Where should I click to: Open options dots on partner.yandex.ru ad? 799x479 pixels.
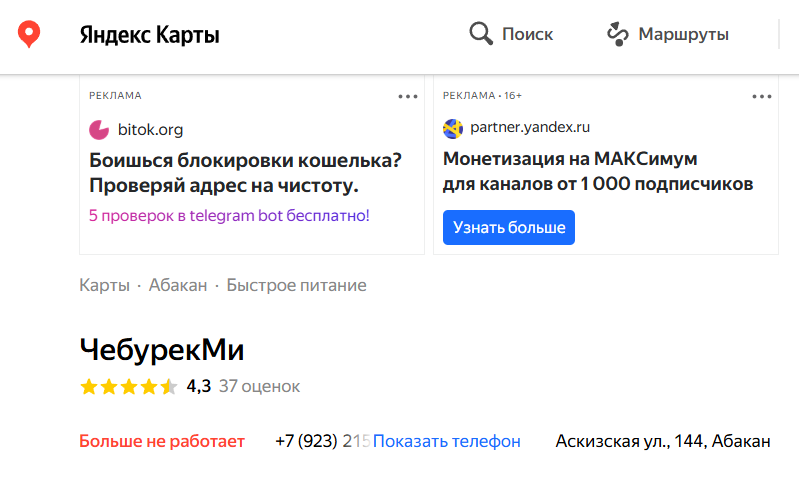tap(762, 96)
